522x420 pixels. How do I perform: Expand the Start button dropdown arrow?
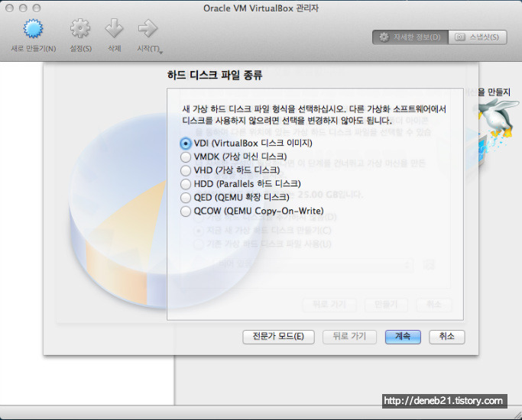pos(161,52)
